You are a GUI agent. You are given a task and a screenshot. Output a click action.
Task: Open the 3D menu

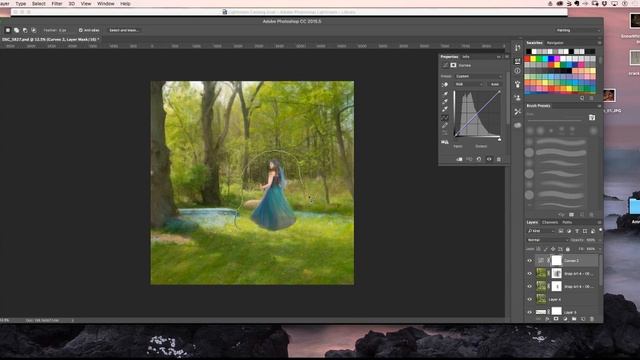[71, 4]
